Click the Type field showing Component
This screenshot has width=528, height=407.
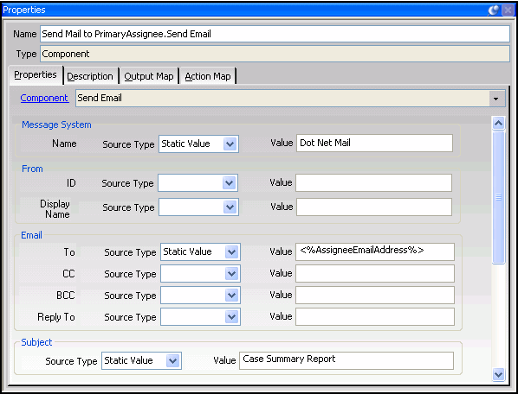(275, 54)
